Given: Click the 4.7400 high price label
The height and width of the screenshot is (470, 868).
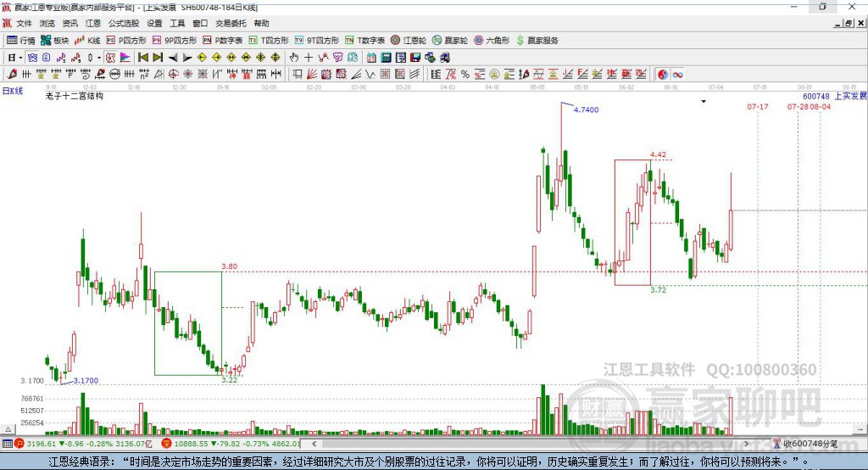Looking at the screenshot, I should 586,109.
